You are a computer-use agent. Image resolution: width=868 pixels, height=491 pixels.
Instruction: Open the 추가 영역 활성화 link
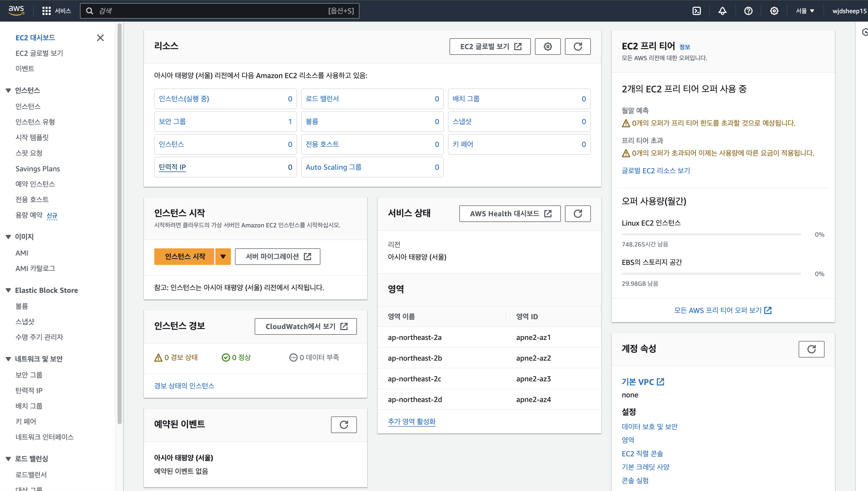click(x=411, y=421)
